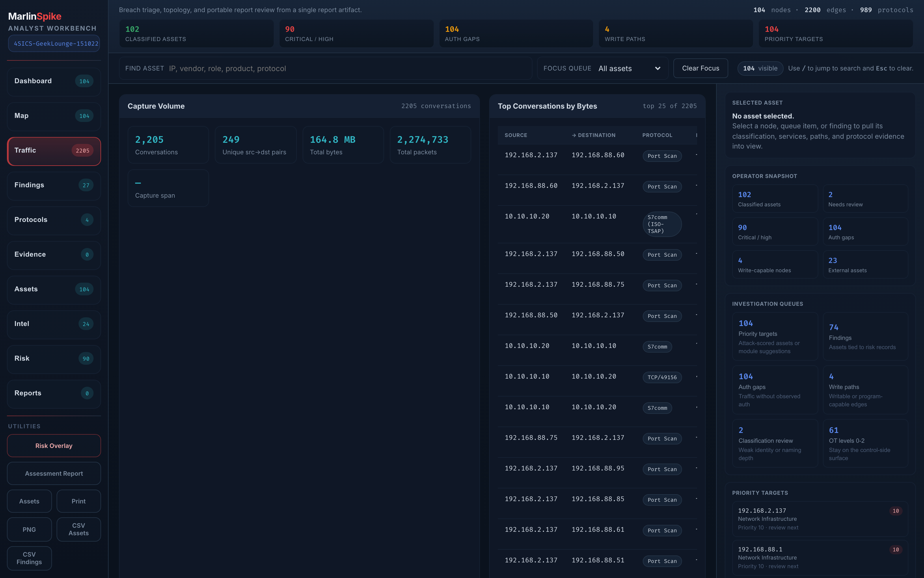Click the 104 Auth Gaps summary card
The width and height of the screenshot is (924, 578).
click(516, 34)
